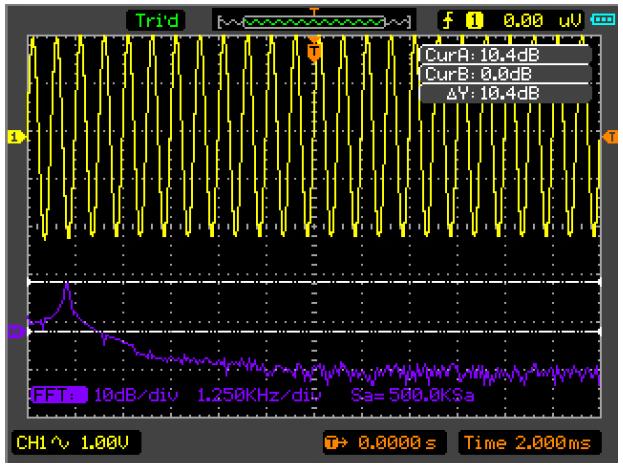Click the AC coupling symbol next to CH1
The image size is (623, 467).
click(60, 442)
